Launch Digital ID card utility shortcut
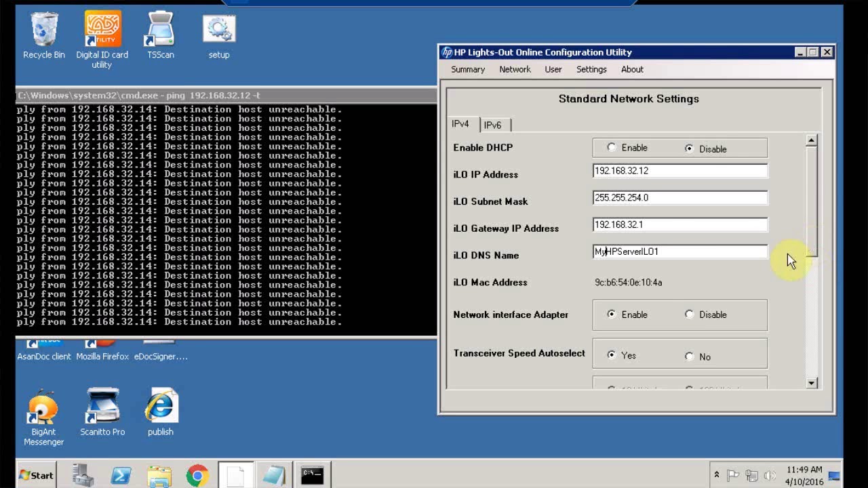This screenshot has width=868, height=488. (102, 39)
